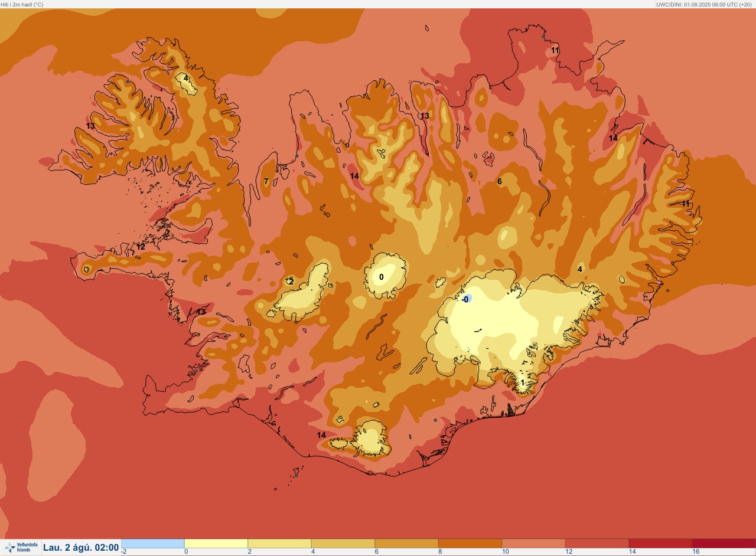Pick the darkest red above-16 legend swatch
Viewport: 756px width, 556px height.
coord(724,543)
